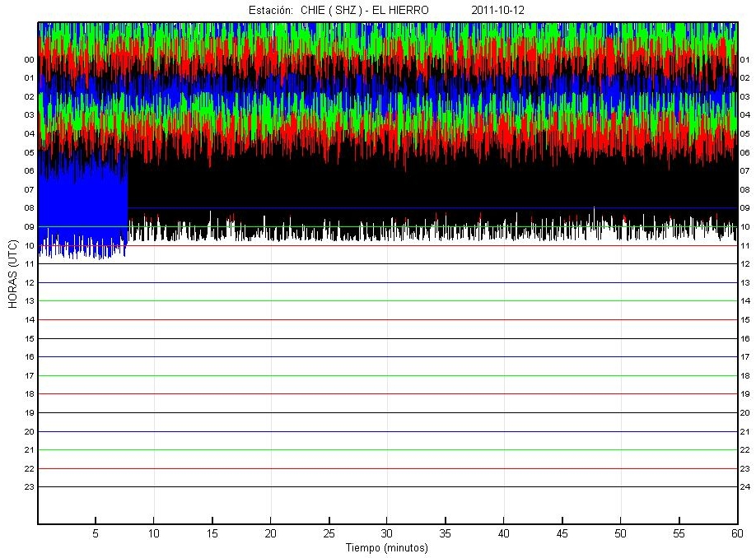Click hour label '05' on the right axis

pos(745,133)
